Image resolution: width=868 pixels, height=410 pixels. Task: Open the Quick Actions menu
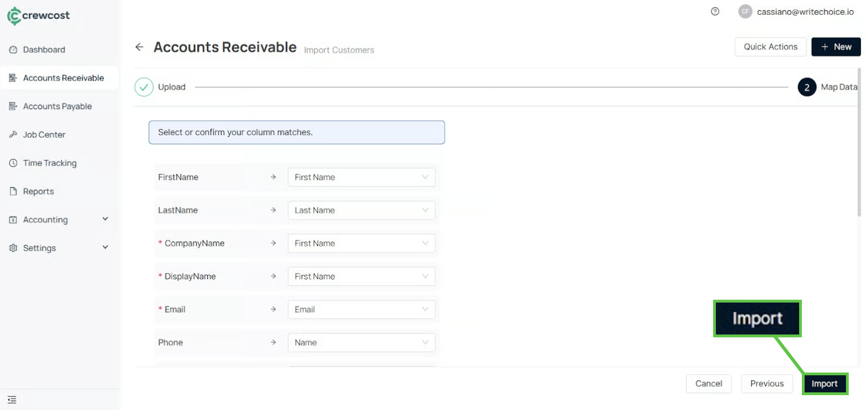click(770, 47)
